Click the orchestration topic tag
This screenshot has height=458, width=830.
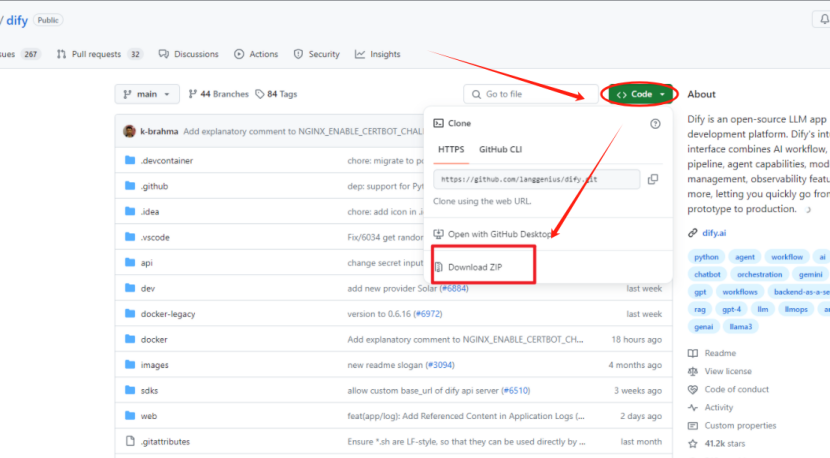pyautogui.click(x=759, y=274)
